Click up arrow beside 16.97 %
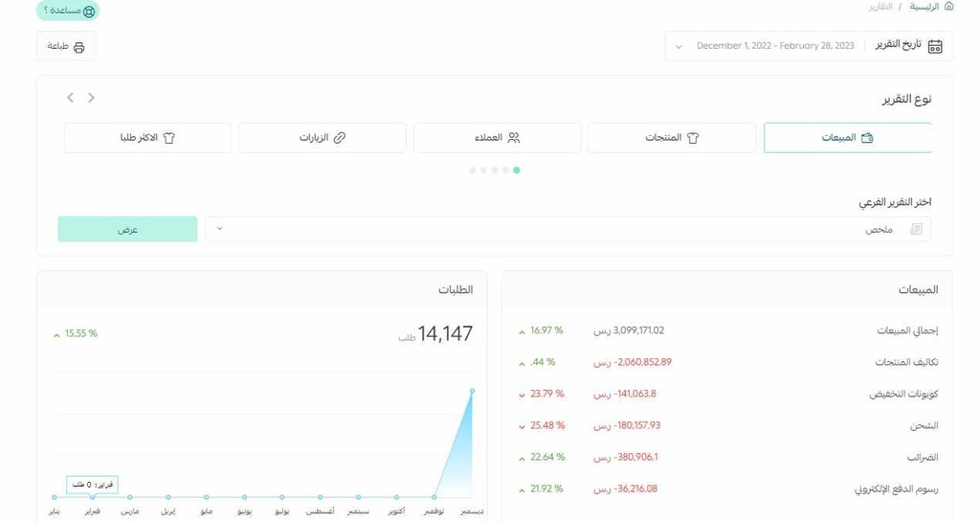This screenshot has width=980, height=522. pyautogui.click(x=522, y=332)
